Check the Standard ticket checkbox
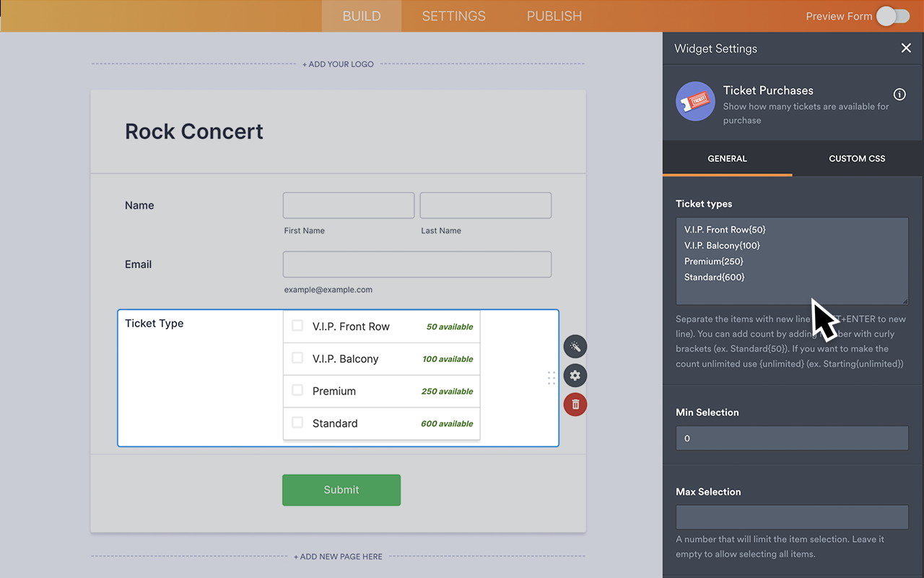 click(x=297, y=423)
